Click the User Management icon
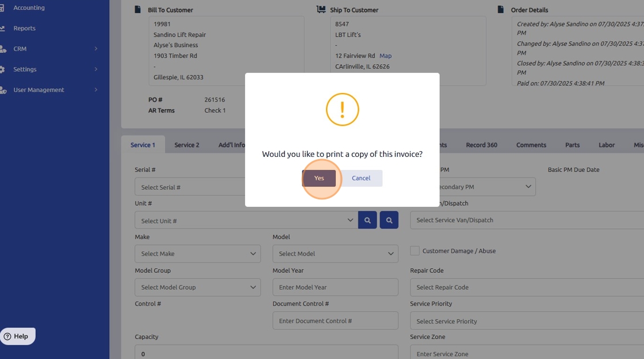This screenshot has width=644, height=359. tap(3, 90)
